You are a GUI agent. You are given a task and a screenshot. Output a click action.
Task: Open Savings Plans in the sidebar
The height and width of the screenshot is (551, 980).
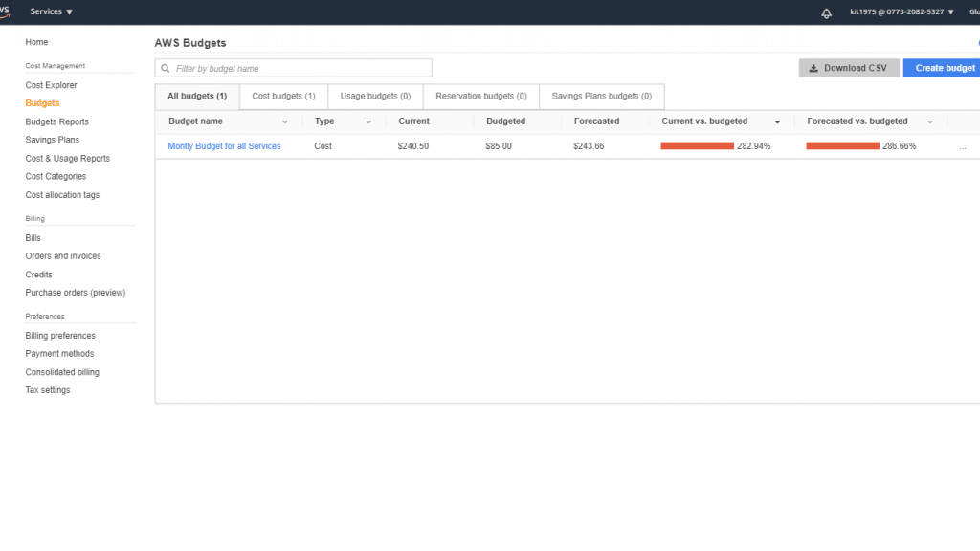coord(53,140)
